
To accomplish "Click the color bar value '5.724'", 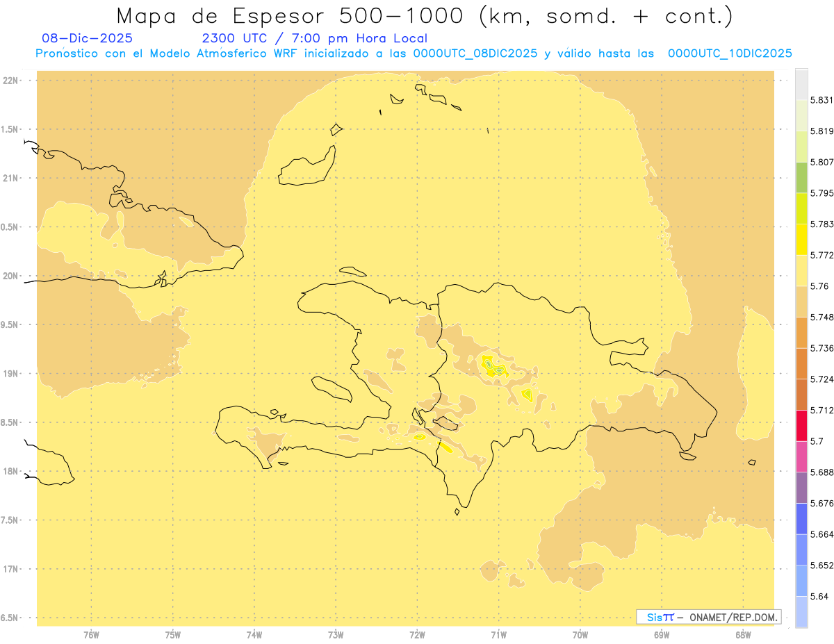I will click(823, 379).
